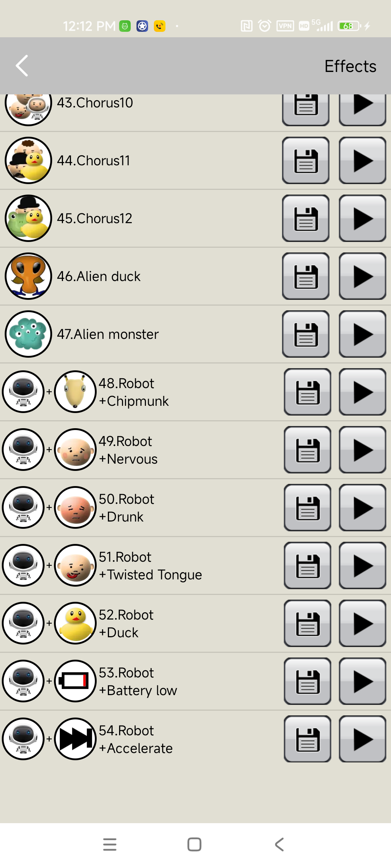Tap the Alien monster avatar icon
Screen dimensions: 391x868
pos(28,334)
